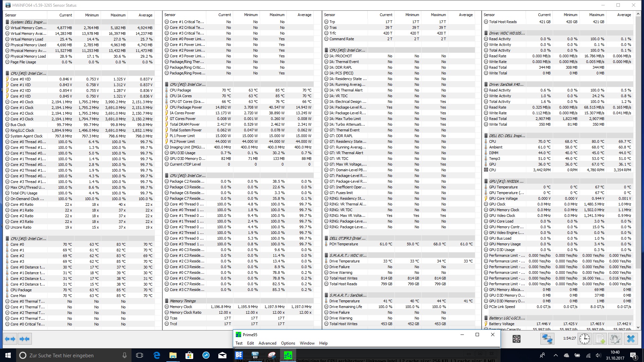Open the Microsoft Store taskbar icon
Screen dimensions: 644x362
190,355
